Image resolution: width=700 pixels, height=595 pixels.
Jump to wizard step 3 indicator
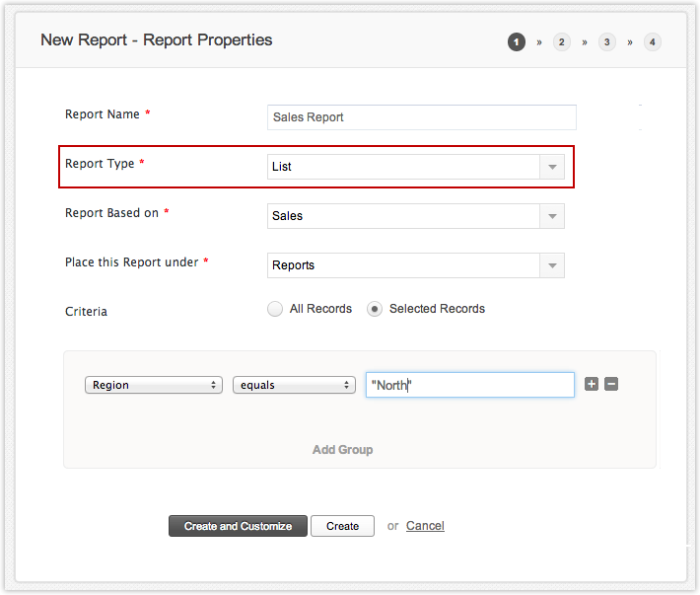click(607, 41)
